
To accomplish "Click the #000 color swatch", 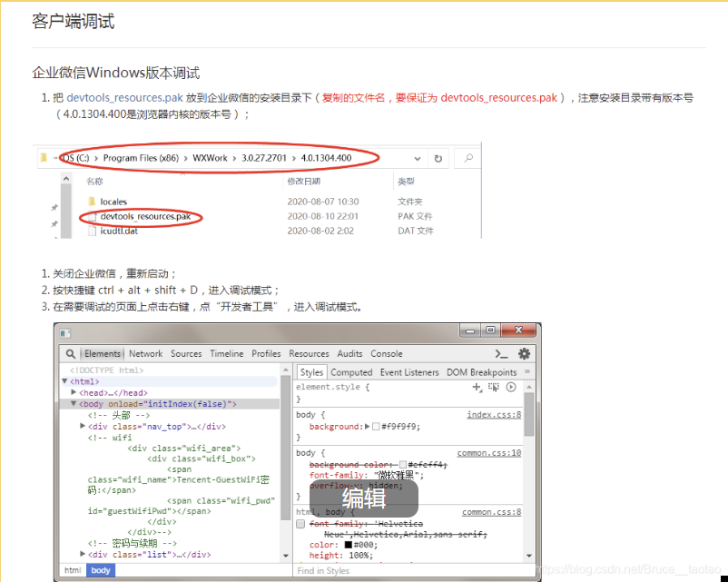I will point(349,545).
